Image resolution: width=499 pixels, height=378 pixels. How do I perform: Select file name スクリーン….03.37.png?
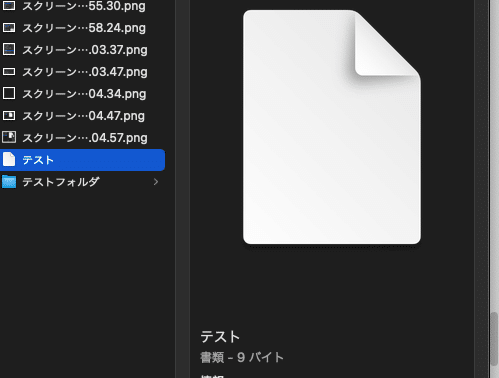85,50
